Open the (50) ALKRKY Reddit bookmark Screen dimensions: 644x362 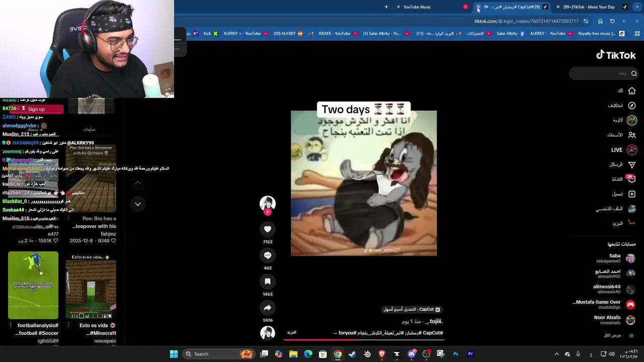[288, 34]
